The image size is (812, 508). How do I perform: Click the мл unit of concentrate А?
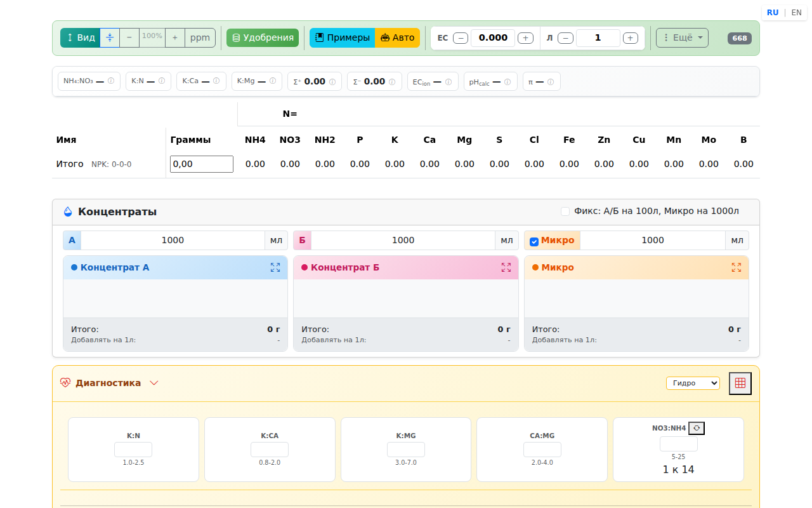(x=276, y=240)
